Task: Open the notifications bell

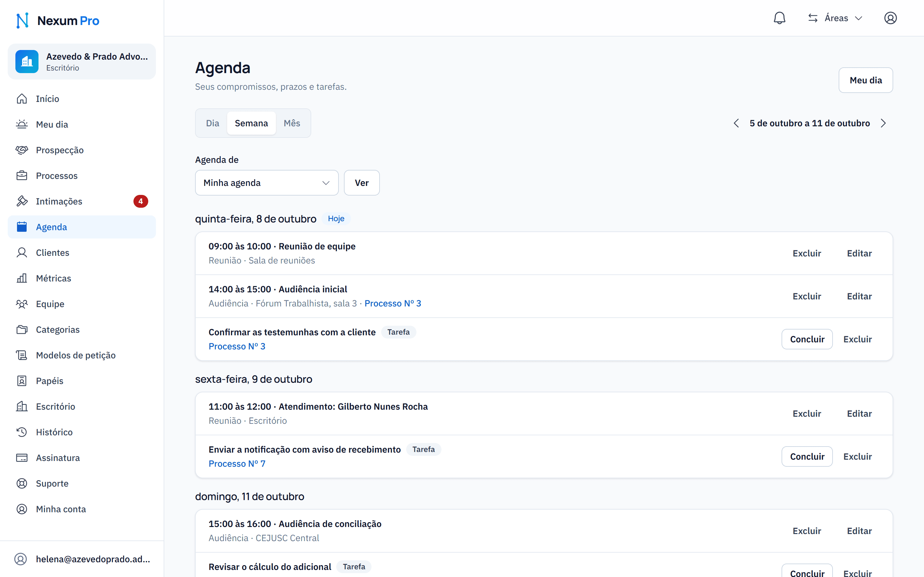Action: pyautogui.click(x=779, y=18)
